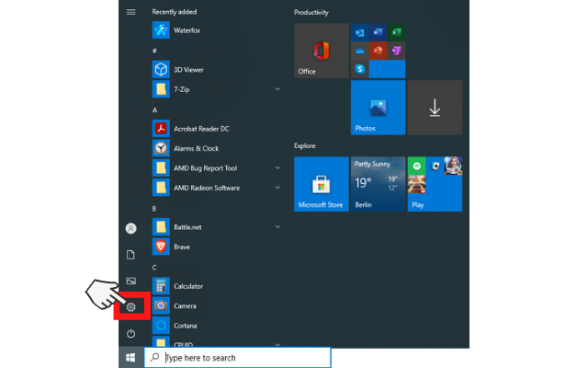The width and height of the screenshot is (588, 368).
Task: Open the Settings gear icon
Action: click(130, 307)
